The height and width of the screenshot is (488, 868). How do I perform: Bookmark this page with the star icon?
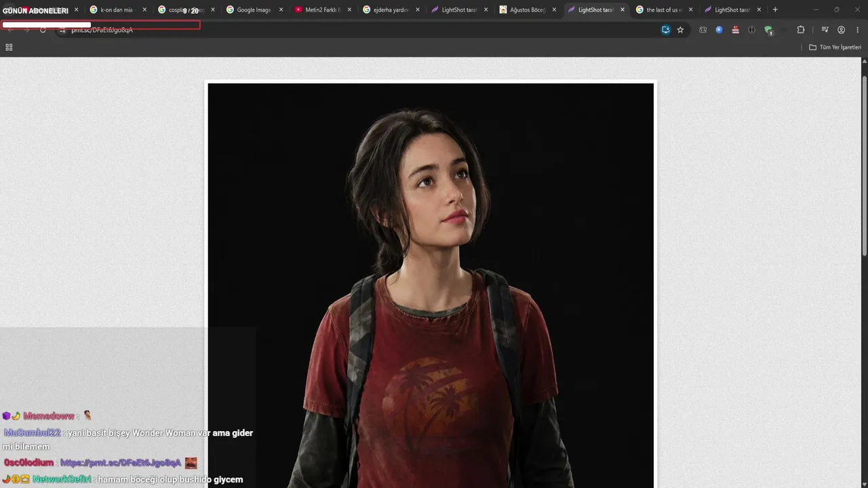680,30
